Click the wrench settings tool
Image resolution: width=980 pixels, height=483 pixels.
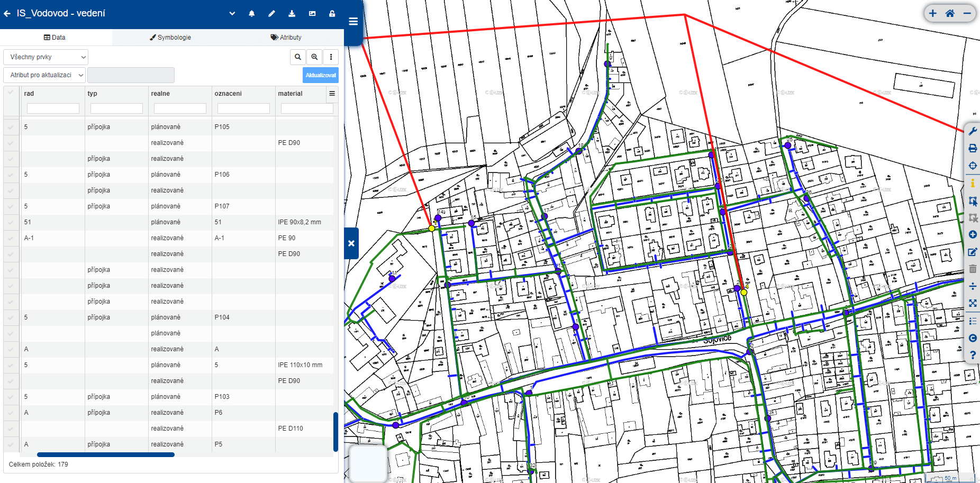(973, 131)
